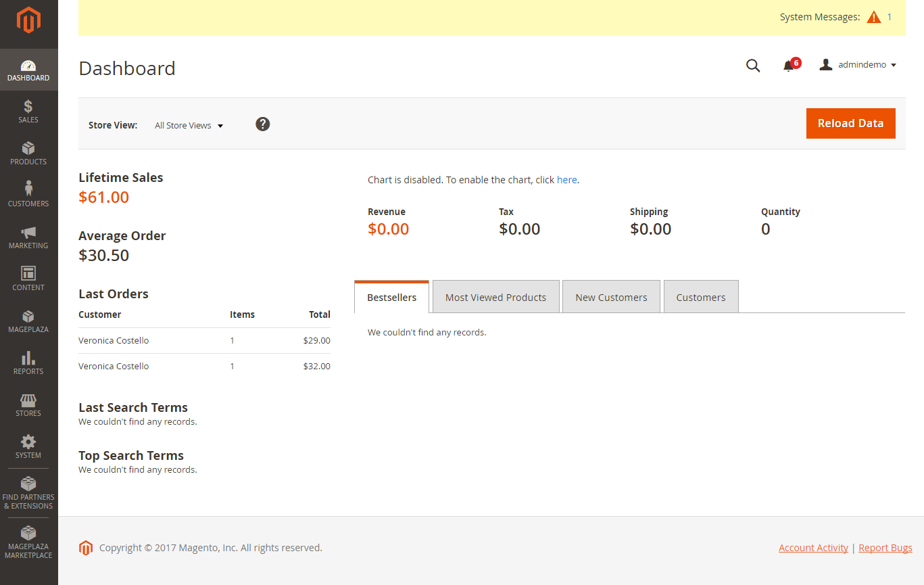Open Veronica Costello's order totaling $29.00

[113, 340]
